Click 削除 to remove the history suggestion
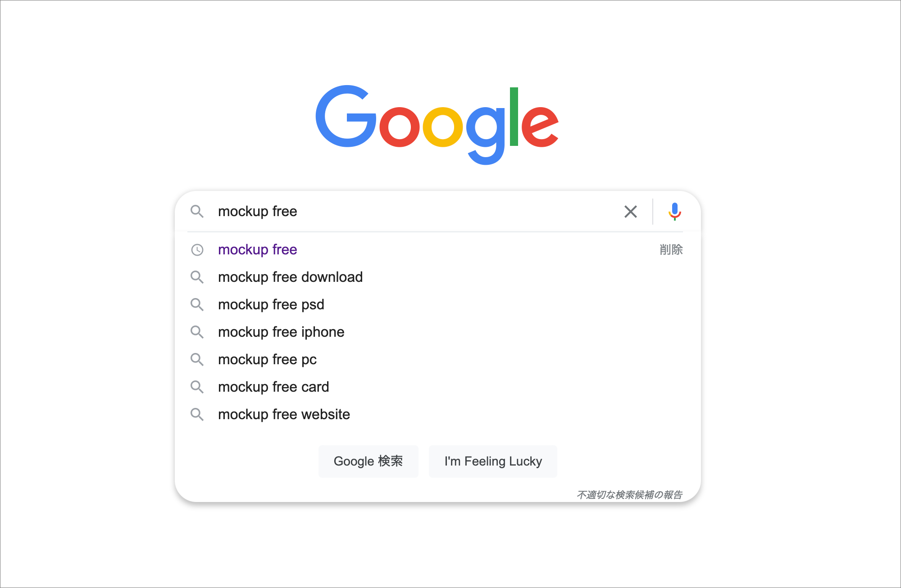This screenshot has height=588, width=901. 671,249
